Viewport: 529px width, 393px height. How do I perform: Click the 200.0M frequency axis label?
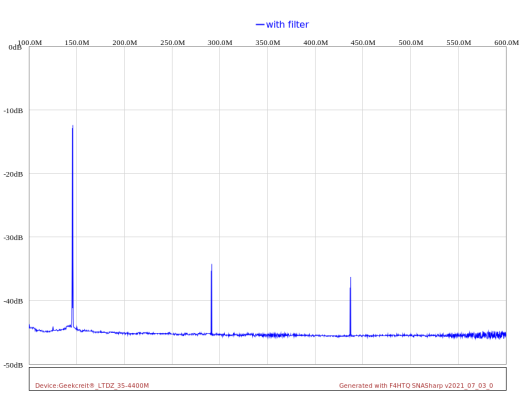tap(125, 43)
